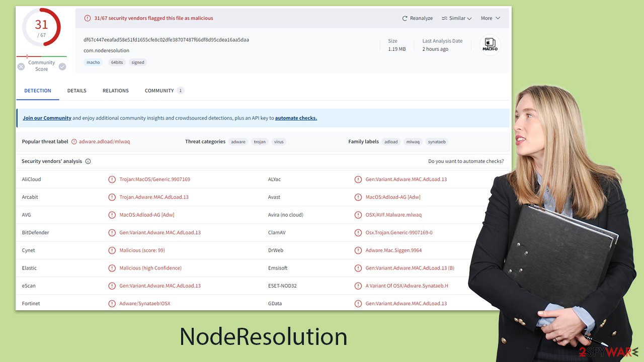Click the 1.19 MB file size value
This screenshot has height=362, width=644.
click(x=396, y=49)
